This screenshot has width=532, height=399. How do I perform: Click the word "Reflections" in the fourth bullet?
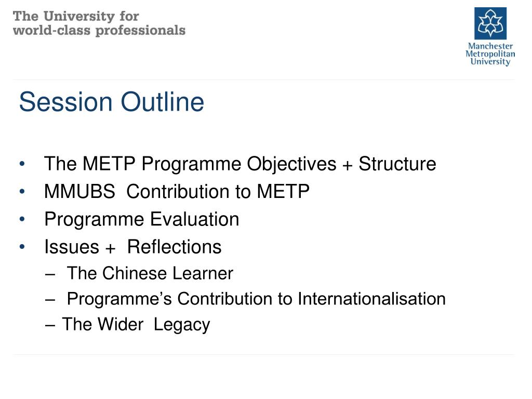coord(174,247)
